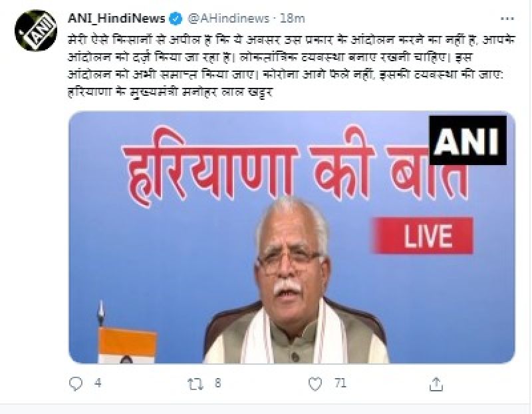Open the ANI_HindiNews display name
This screenshot has height=414, width=532.
[116, 18]
